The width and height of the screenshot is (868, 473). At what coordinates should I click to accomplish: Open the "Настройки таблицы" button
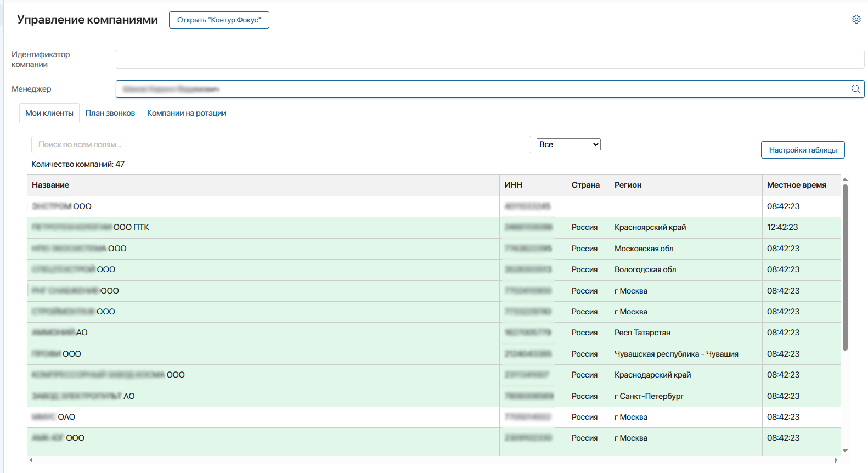[x=803, y=150]
